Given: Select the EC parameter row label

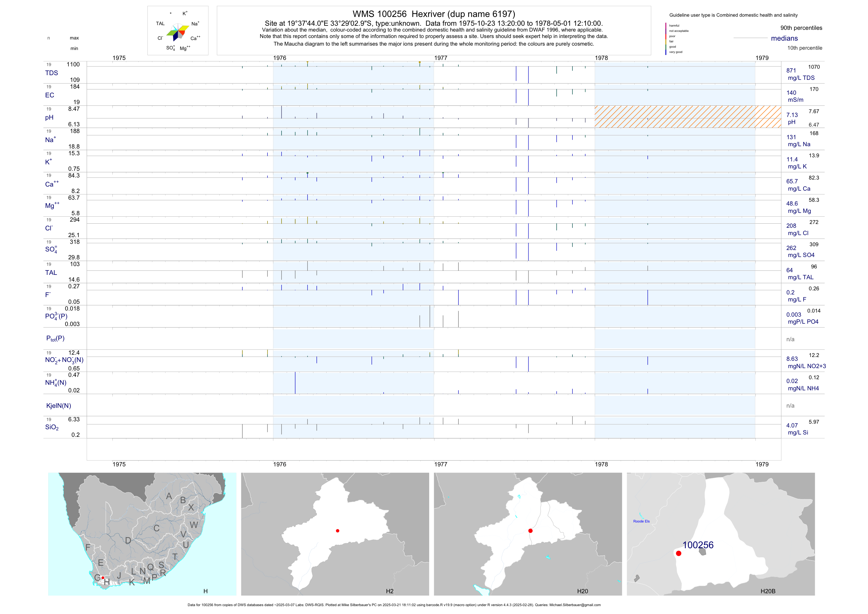Looking at the screenshot, I should (49, 95).
